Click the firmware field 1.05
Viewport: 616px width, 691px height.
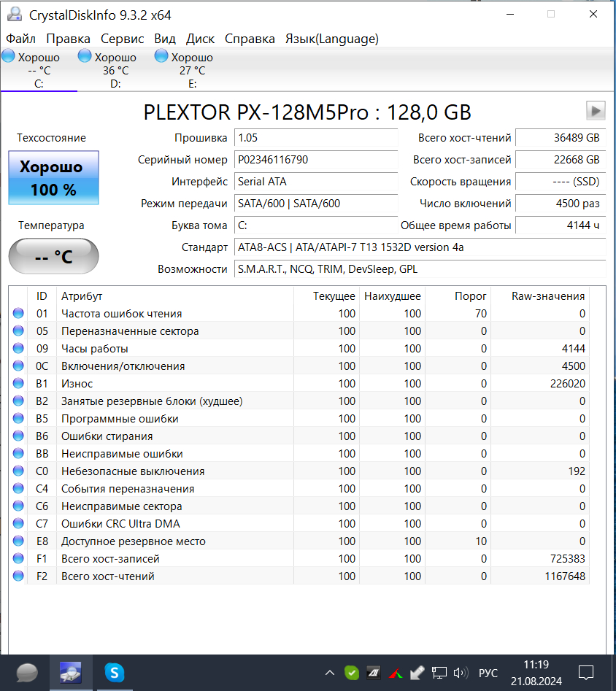(316, 137)
